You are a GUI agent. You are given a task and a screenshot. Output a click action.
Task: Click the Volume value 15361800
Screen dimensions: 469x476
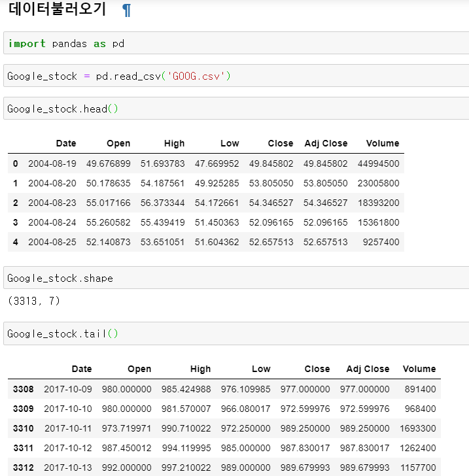coord(379,222)
